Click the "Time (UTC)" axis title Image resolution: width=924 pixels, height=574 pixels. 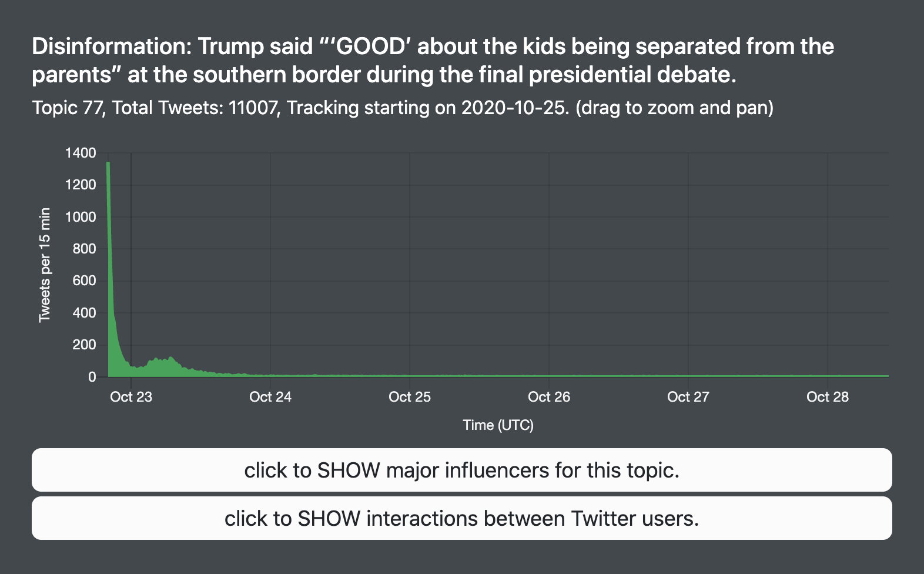(498, 425)
